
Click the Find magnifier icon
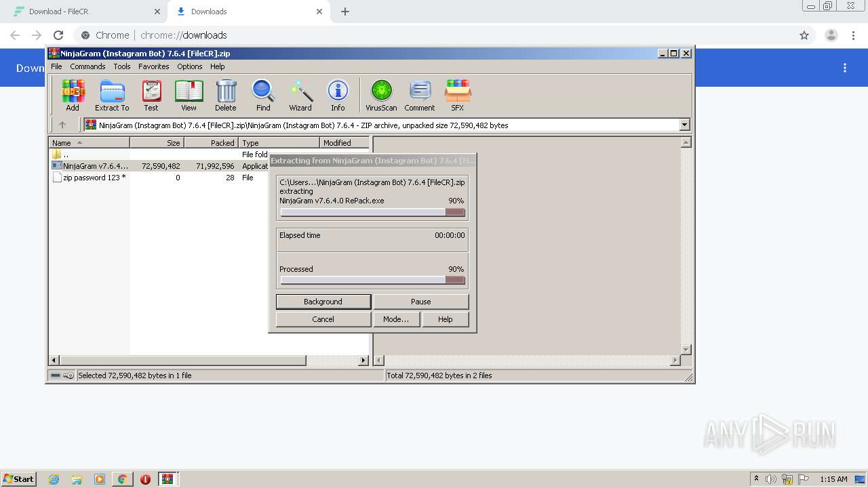click(263, 95)
